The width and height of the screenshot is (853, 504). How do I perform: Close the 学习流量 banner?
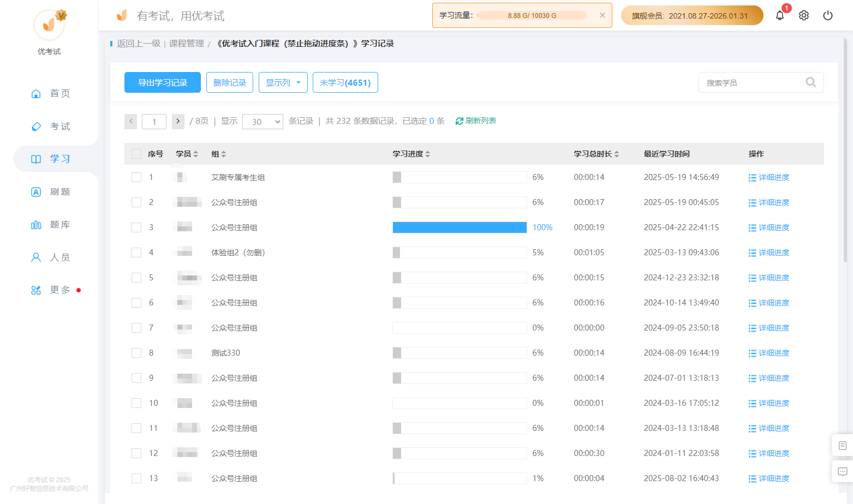603,15
